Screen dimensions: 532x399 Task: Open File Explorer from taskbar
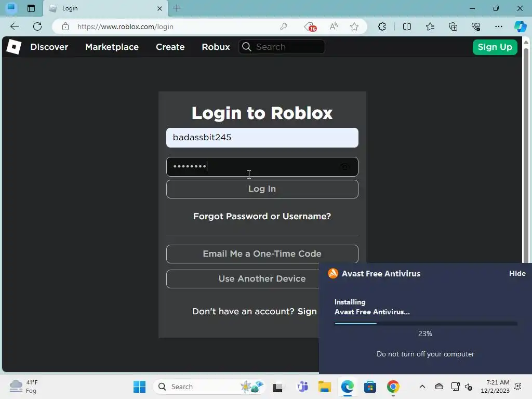324,387
